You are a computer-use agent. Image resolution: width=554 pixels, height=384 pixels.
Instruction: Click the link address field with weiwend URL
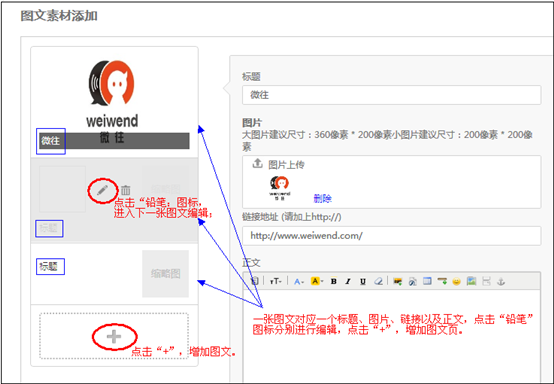pos(391,236)
